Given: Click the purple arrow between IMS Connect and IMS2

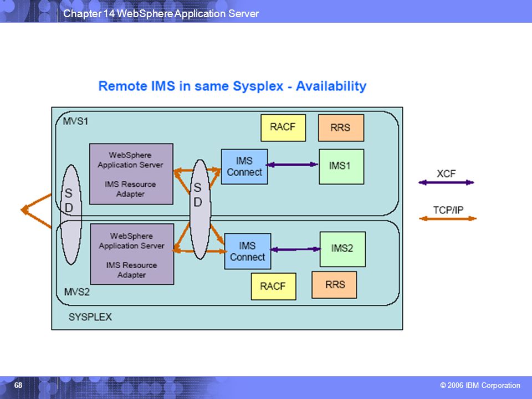Looking at the screenshot, I should click(x=295, y=249).
